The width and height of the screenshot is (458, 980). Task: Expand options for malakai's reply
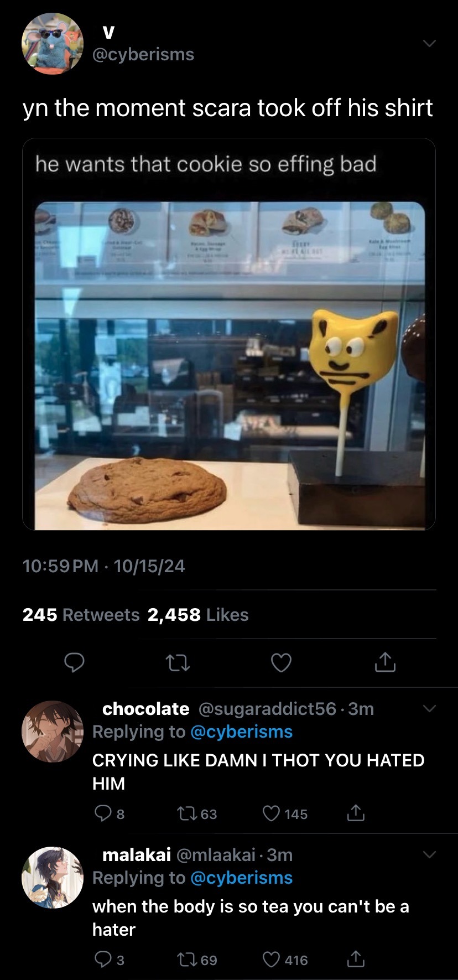[x=429, y=855]
